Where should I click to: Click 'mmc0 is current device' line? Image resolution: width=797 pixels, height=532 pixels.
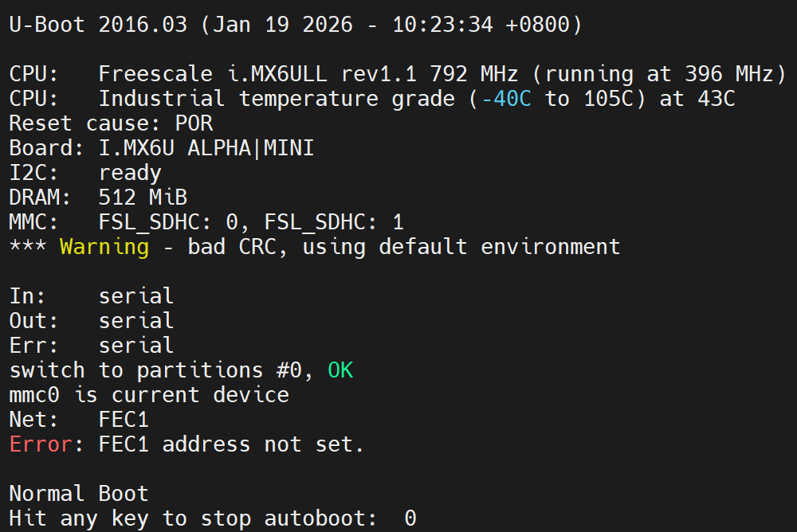coord(149,395)
